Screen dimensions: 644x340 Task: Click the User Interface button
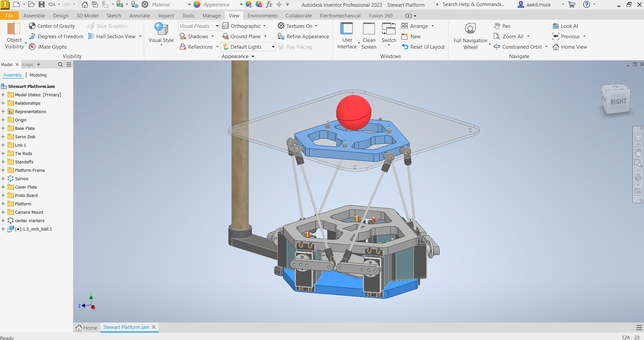point(347,36)
